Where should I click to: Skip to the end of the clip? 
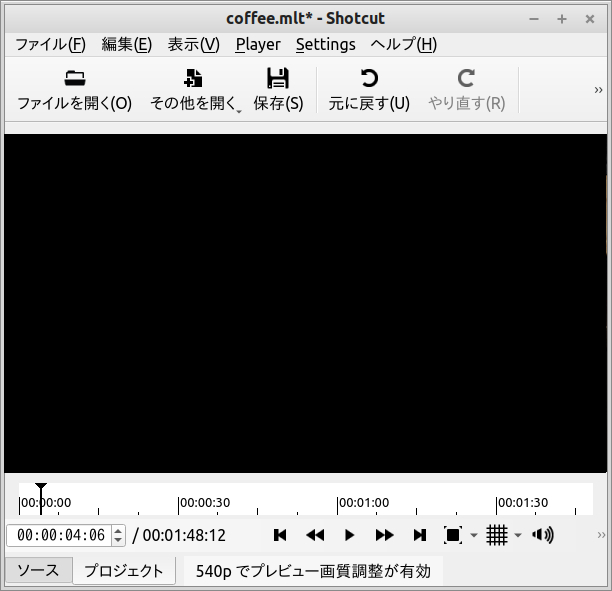[420, 536]
